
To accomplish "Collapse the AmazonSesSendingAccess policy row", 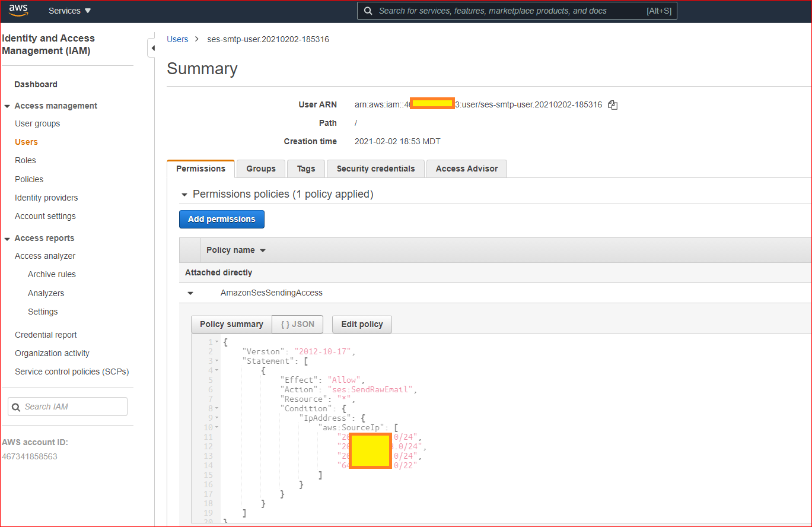I will 190,293.
